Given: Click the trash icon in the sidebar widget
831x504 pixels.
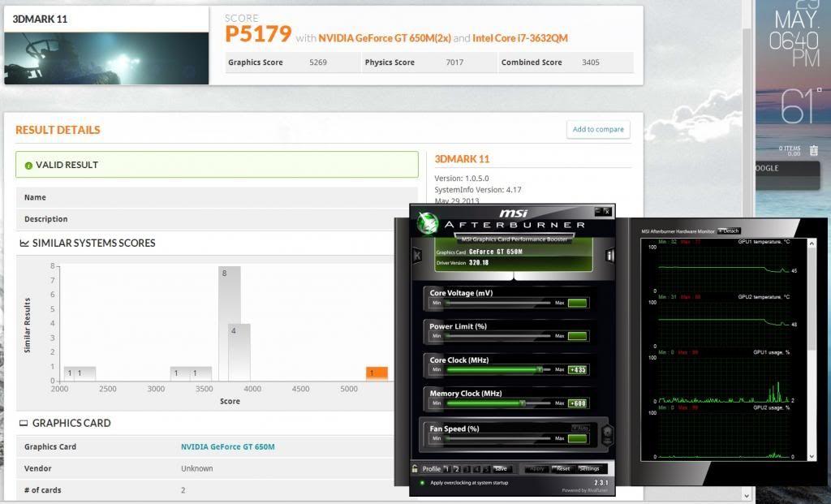Looking at the screenshot, I should pyautogui.click(x=813, y=150).
